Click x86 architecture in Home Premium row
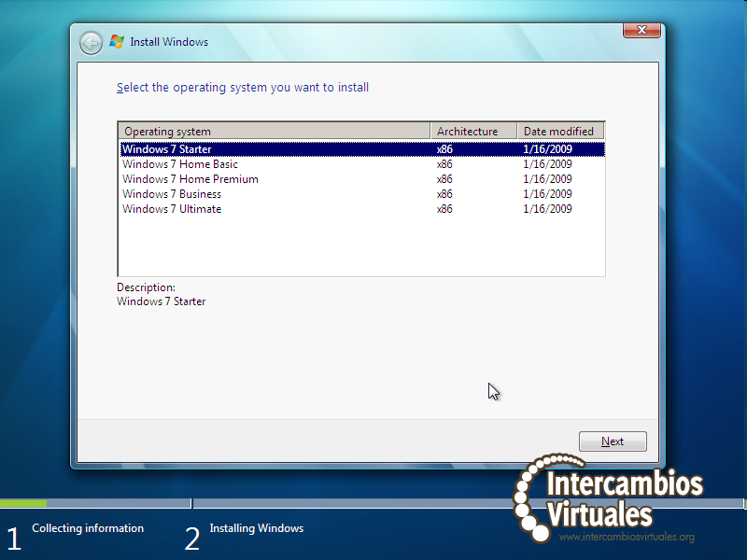 click(x=444, y=179)
